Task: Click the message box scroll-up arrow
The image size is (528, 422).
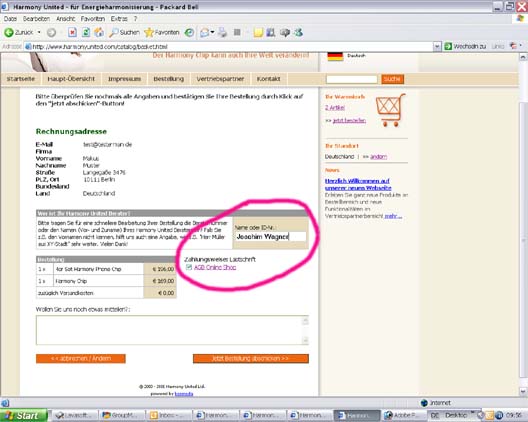Action: [x=305, y=320]
